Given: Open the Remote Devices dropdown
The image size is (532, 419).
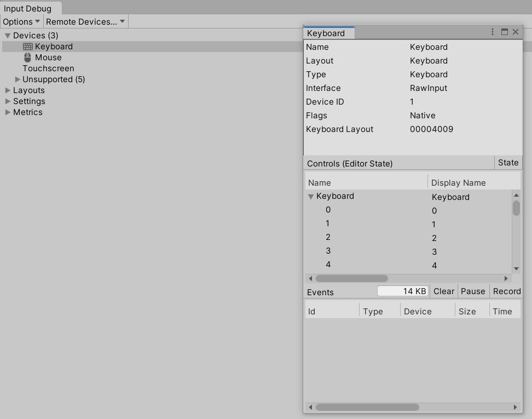Looking at the screenshot, I should pos(85,22).
